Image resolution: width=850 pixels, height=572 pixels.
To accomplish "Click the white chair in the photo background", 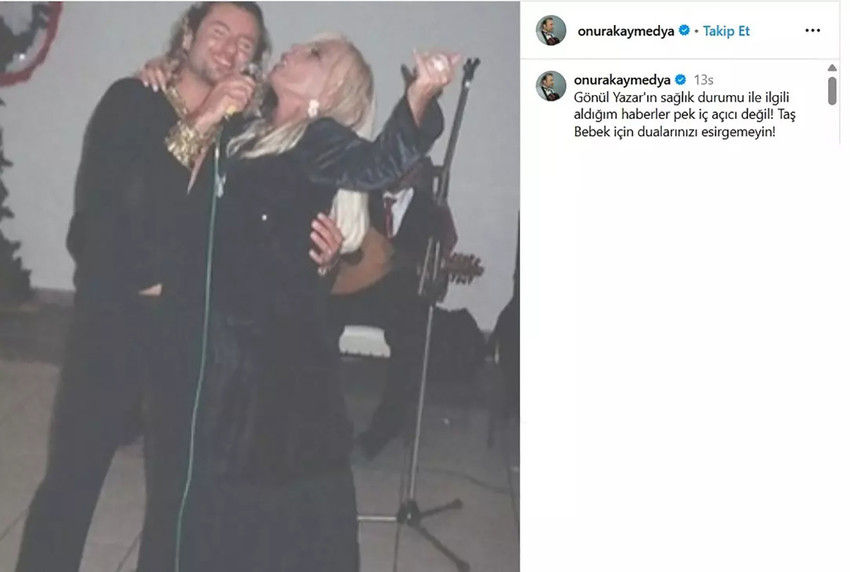I will tap(364, 342).
